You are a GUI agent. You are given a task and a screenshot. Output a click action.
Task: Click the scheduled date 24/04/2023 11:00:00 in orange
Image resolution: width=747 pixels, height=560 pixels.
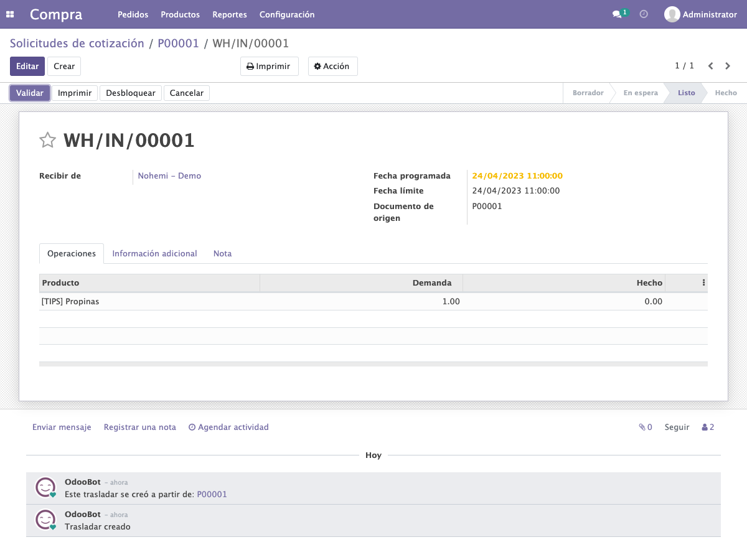[x=517, y=176]
